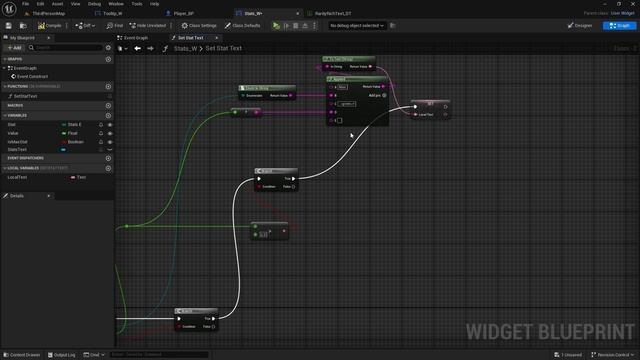
Task: Add local variable with plus icon
Action: click(x=108, y=168)
